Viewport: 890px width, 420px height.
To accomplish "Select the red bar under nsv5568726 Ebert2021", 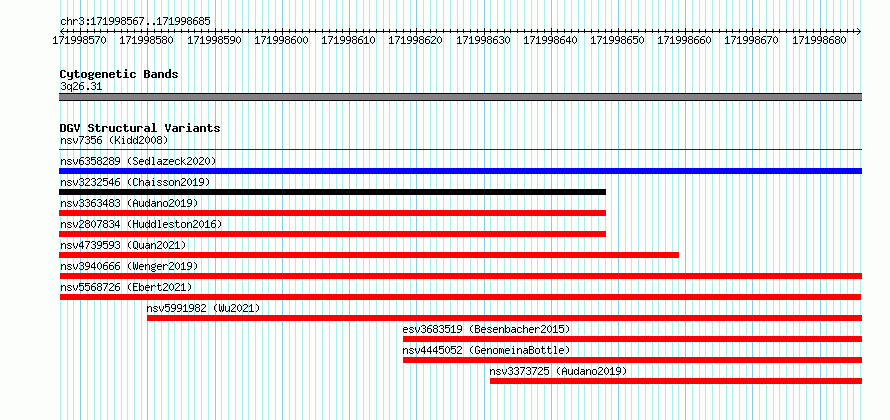I will coord(460,297).
